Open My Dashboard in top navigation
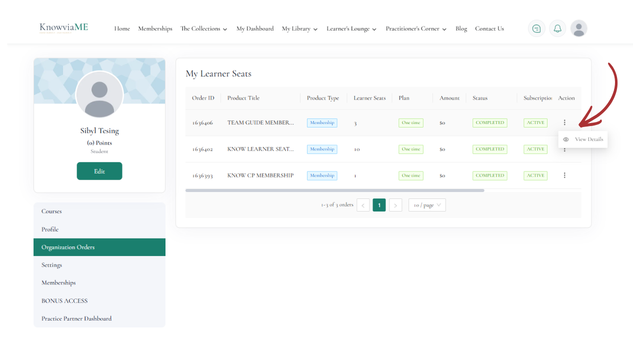 pyautogui.click(x=255, y=29)
